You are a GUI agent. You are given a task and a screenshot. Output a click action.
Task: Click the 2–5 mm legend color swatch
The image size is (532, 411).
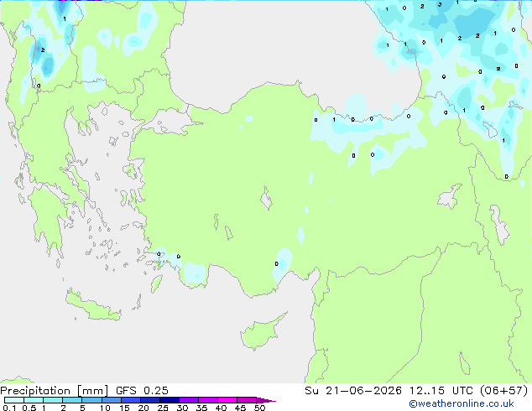72,400
